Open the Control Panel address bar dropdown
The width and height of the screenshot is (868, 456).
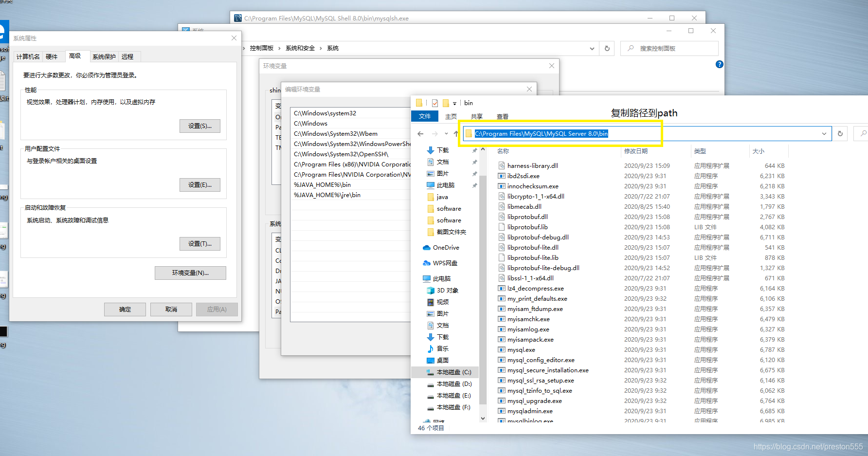pos(592,49)
